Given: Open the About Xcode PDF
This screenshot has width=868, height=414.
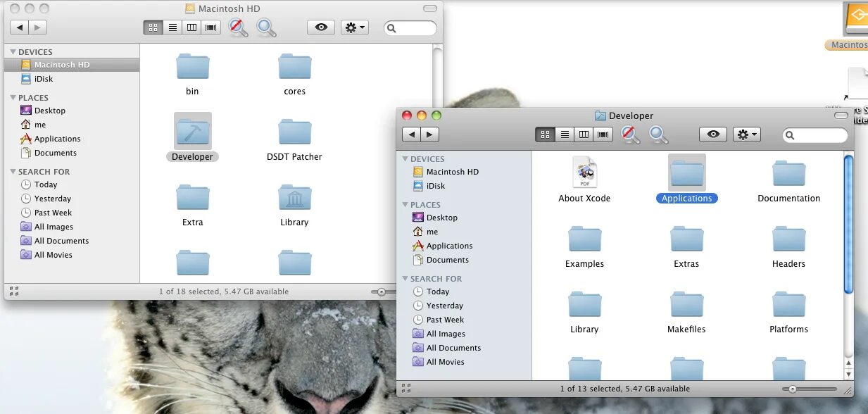Looking at the screenshot, I should pyautogui.click(x=584, y=171).
